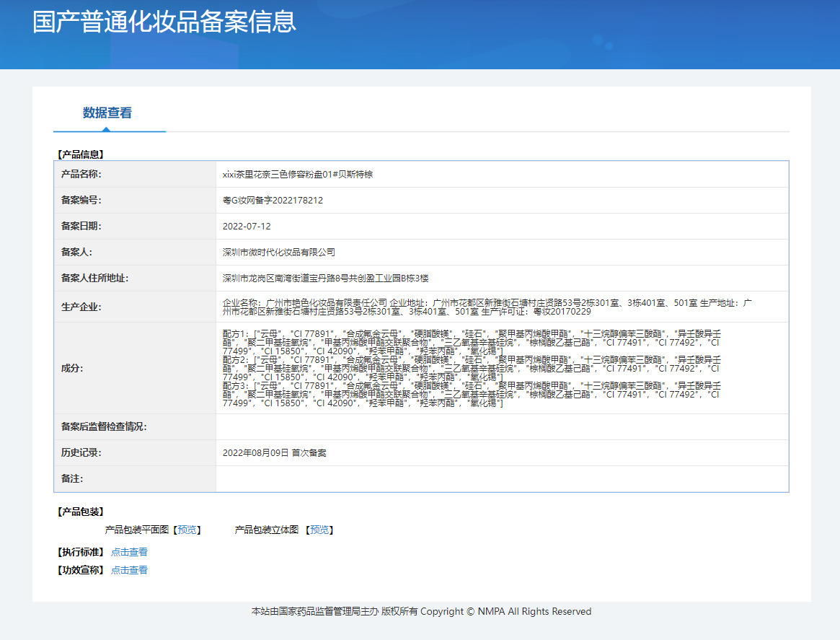Click the 产品包装立体图 label
The image size is (840, 640).
click(x=266, y=530)
